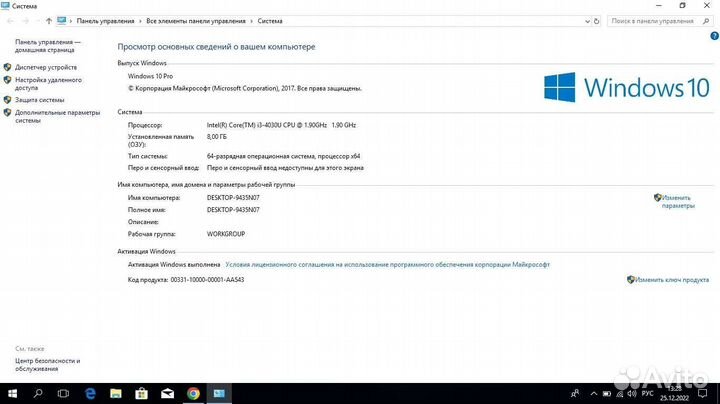720x404 pixels.
Task: Open Настройка удаленного доступа link
Action: click(48, 84)
